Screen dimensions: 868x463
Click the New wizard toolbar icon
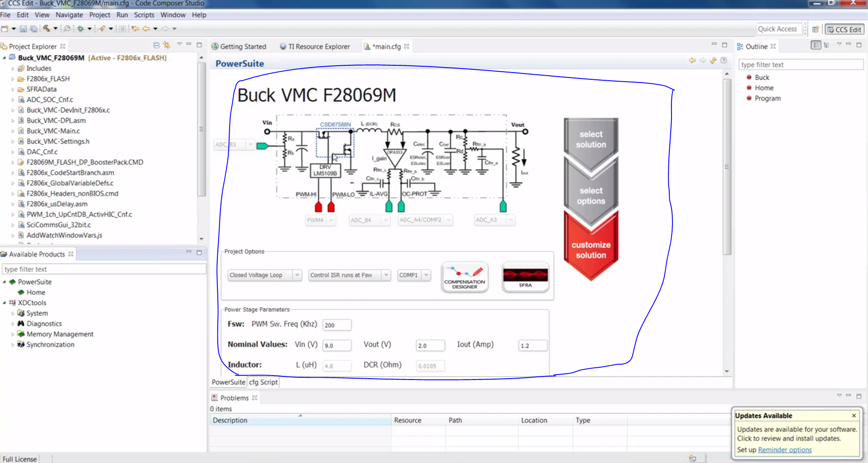coord(5,29)
